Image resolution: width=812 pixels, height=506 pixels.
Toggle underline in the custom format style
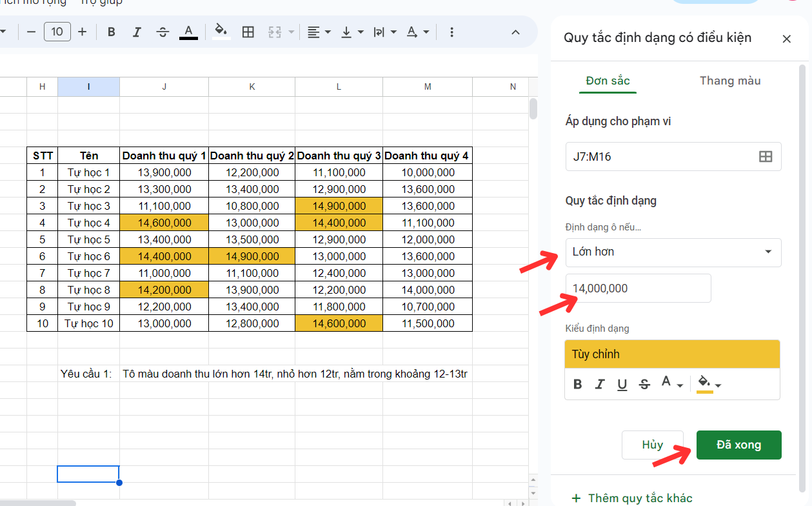[x=622, y=385]
